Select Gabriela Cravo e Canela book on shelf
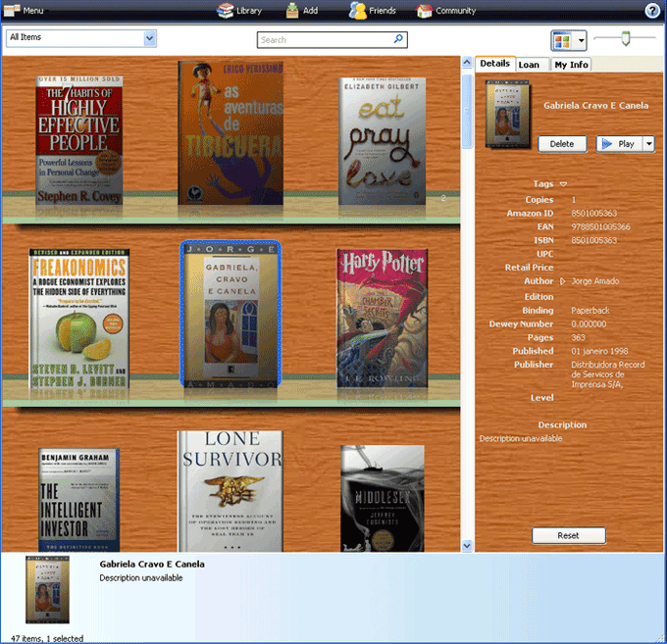 point(231,314)
